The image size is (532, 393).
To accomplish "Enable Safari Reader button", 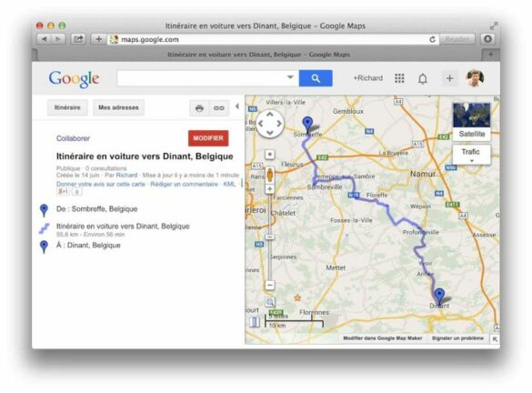I will click(457, 39).
